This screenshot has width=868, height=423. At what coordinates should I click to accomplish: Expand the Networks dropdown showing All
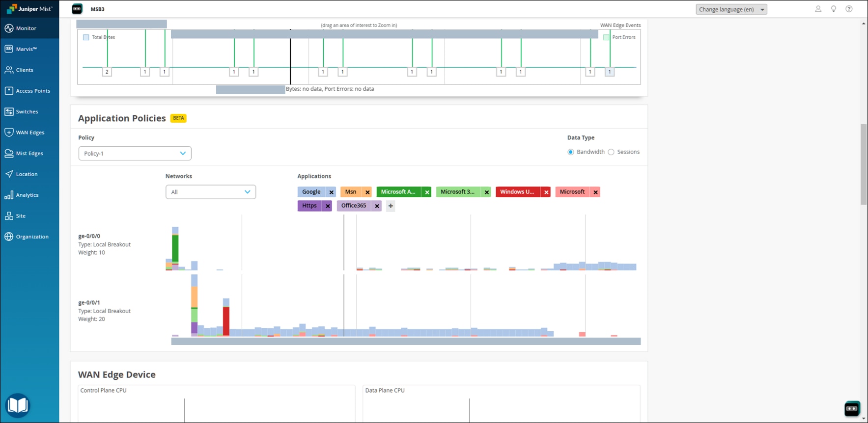pos(211,192)
